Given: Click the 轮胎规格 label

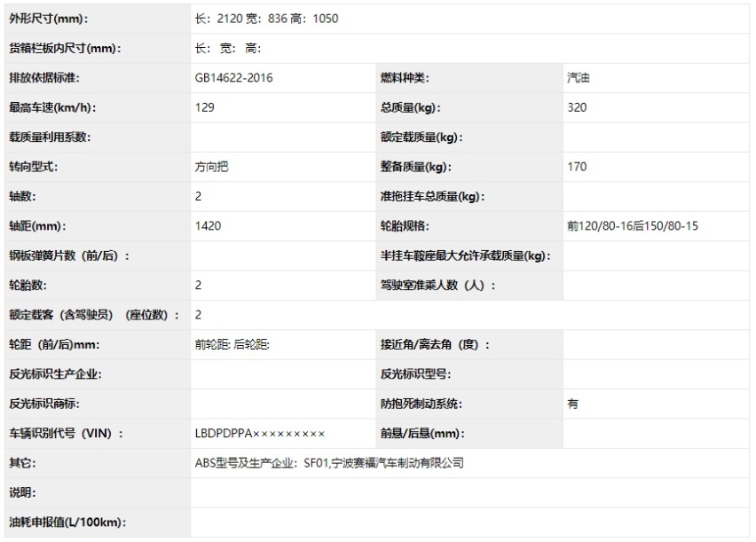Looking at the screenshot, I should 405,226.
